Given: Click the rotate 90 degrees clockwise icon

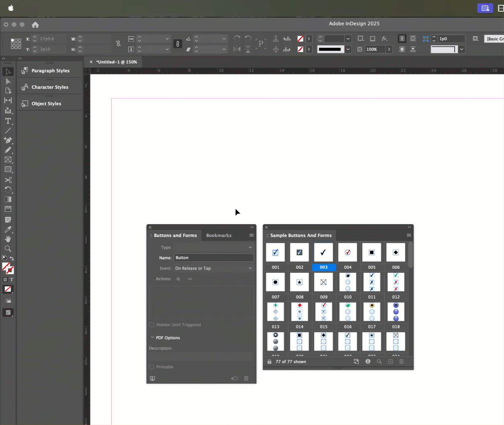Looking at the screenshot, I should [237, 39].
